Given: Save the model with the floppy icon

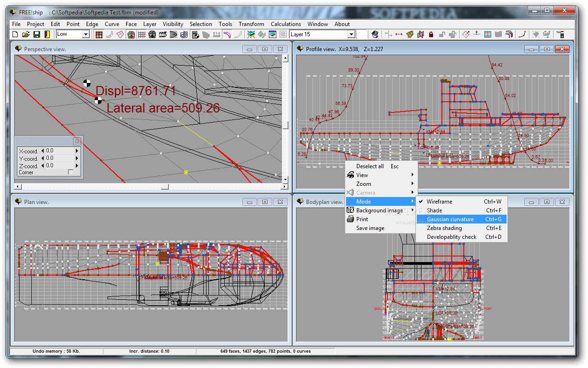Looking at the screenshot, I should 37,34.
